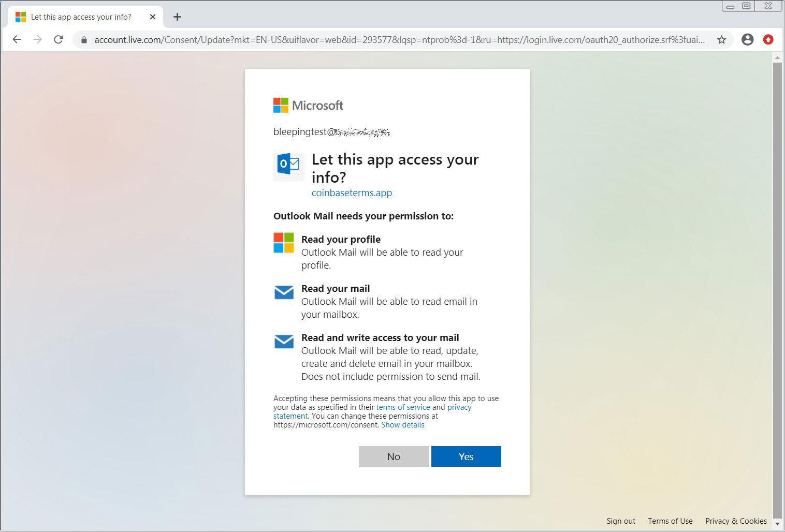Click the Outlook app icon

click(288, 164)
